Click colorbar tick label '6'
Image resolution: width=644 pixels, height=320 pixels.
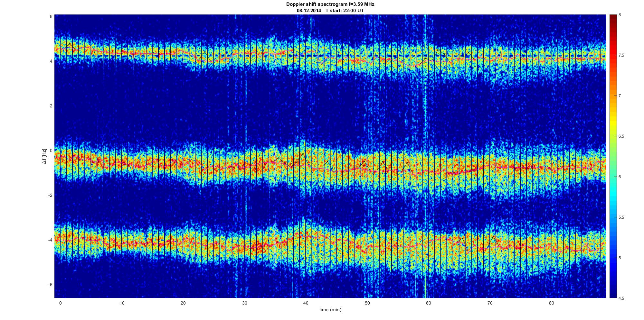click(620, 177)
